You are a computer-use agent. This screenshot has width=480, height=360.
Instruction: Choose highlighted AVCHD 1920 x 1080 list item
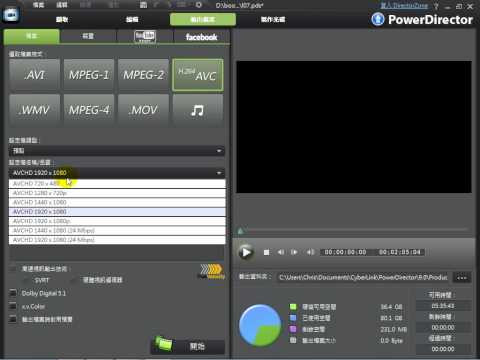pyautogui.click(x=117, y=212)
